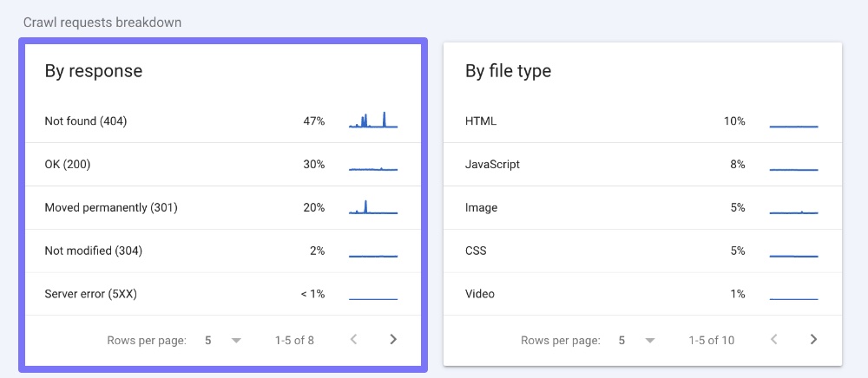Open the Image file type row
This screenshot has width=868, height=378.
(642, 208)
